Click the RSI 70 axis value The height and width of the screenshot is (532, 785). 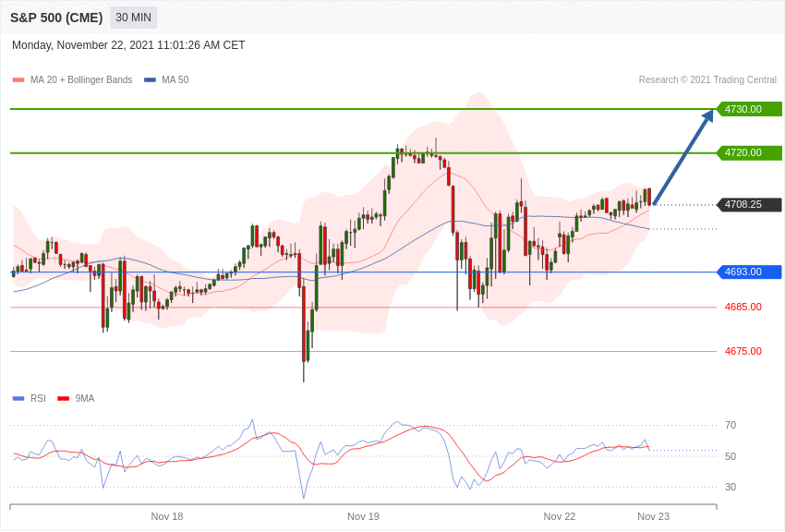coord(731,425)
